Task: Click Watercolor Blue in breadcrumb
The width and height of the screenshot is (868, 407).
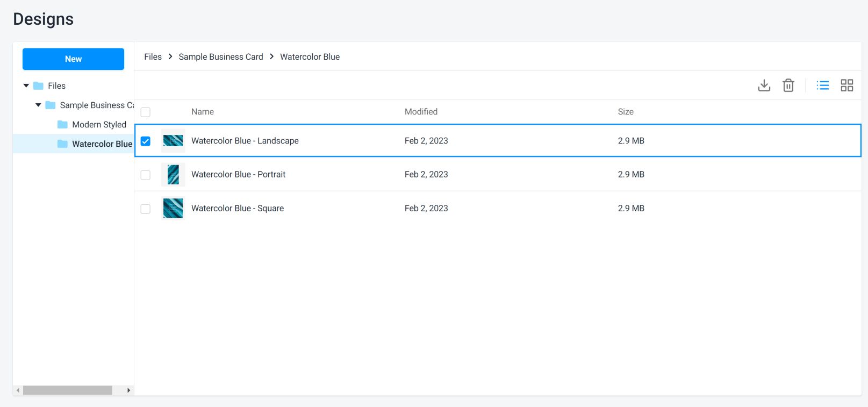Action: (310, 57)
